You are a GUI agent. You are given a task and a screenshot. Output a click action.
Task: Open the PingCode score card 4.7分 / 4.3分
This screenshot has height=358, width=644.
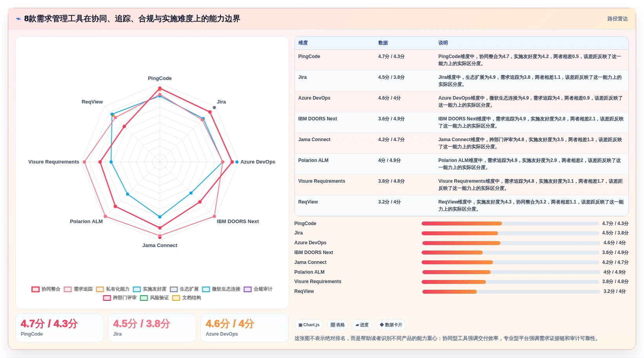point(60,328)
